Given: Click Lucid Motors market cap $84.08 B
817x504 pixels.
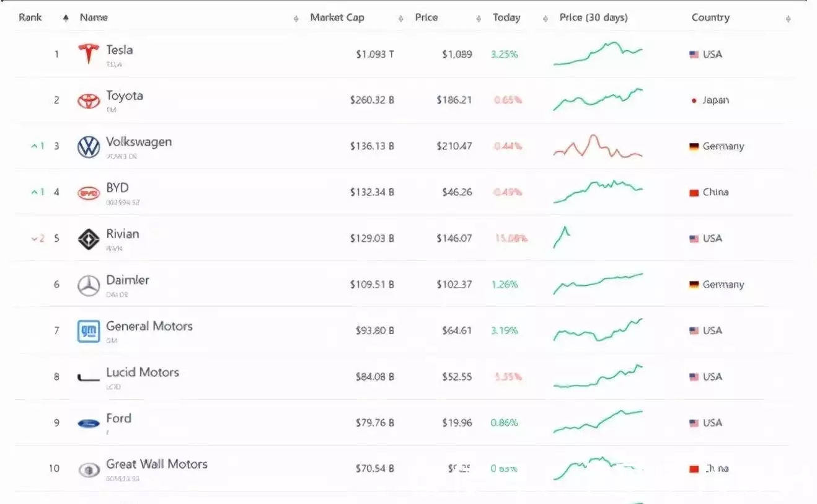Looking at the screenshot, I should tap(375, 377).
